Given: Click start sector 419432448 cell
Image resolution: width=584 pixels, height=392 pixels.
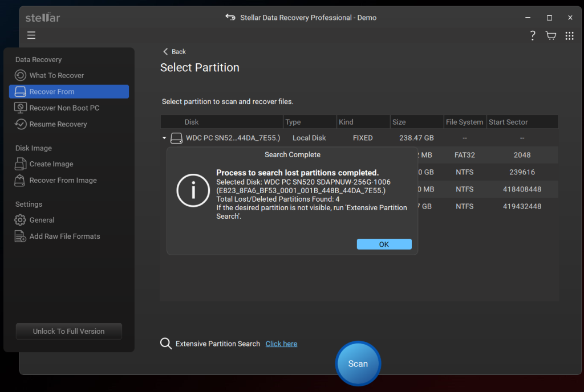Looking at the screenshot, I should [x=522, y=206].
